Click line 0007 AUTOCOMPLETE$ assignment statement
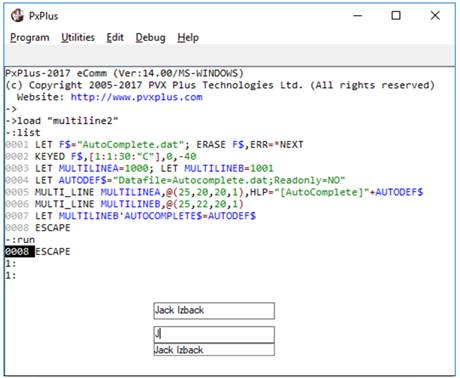 click(x=131, y=216)
